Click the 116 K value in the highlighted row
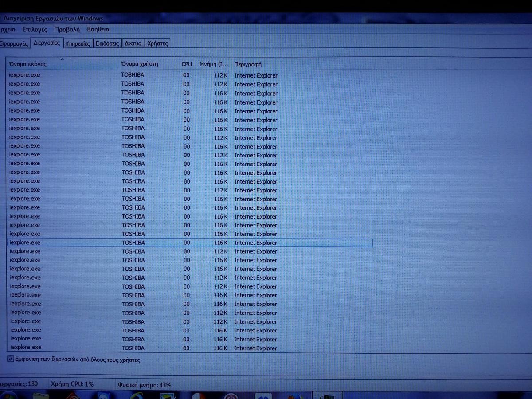 point(221,243)
